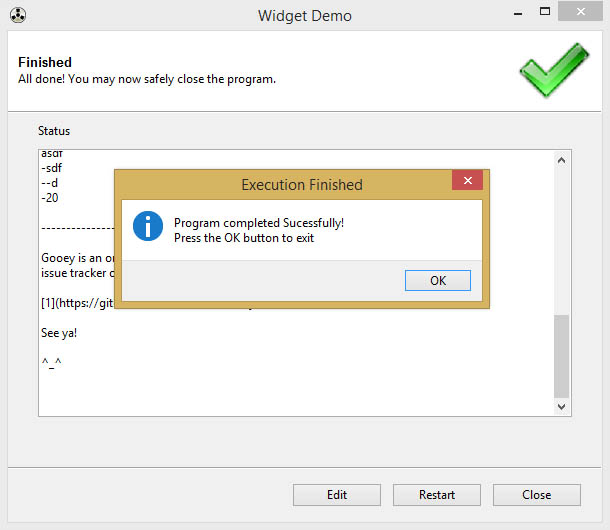610x530 pixels.
Task: Close the Execution Finished dialog with X
Action: (x=467, y=181)
